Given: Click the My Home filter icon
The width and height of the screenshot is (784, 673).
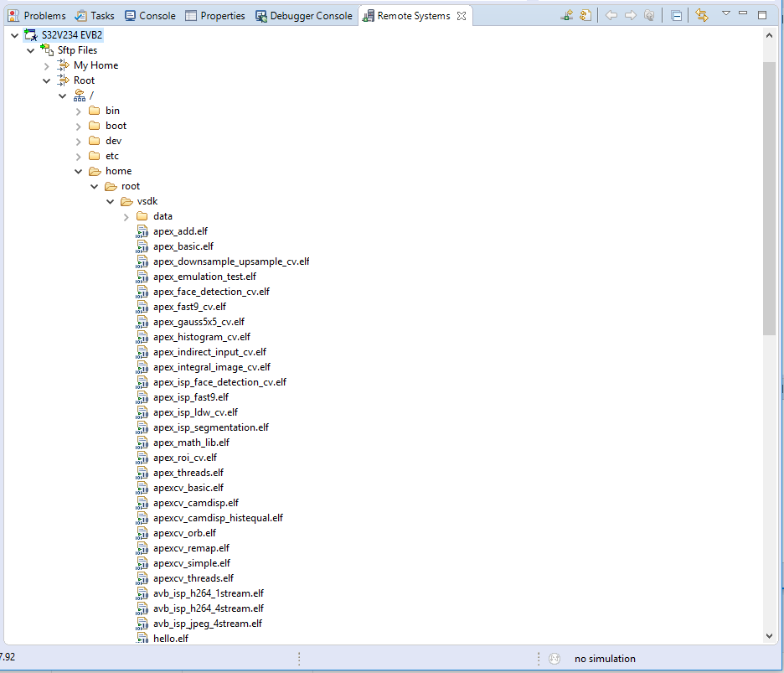Looking at the screenshot, I should coord(63,65).
